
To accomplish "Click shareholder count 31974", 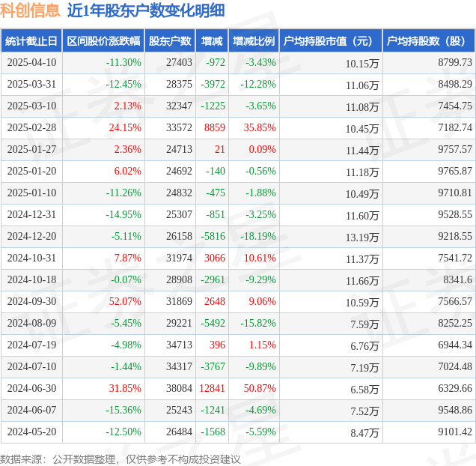I will click(179, 258).
